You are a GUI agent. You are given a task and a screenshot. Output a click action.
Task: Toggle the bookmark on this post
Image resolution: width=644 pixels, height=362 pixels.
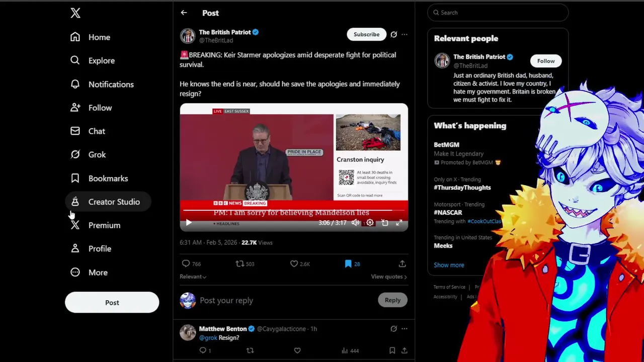[x=348, y=263]
